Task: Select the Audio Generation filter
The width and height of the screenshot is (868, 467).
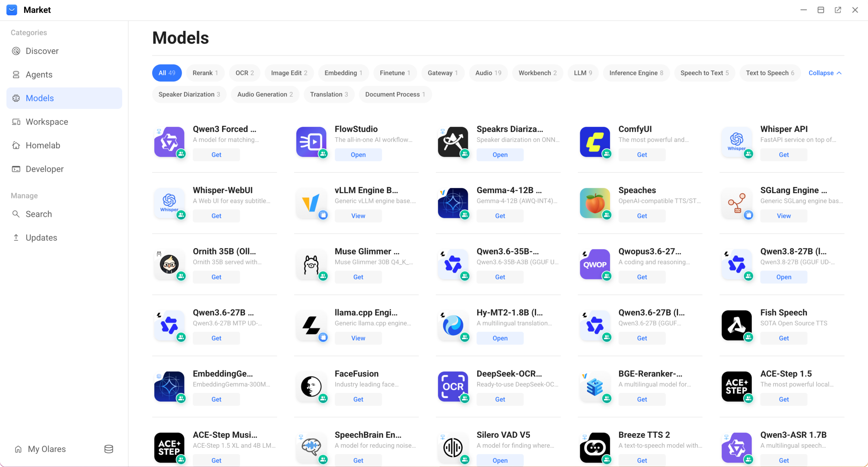Action: pos(265,94)
